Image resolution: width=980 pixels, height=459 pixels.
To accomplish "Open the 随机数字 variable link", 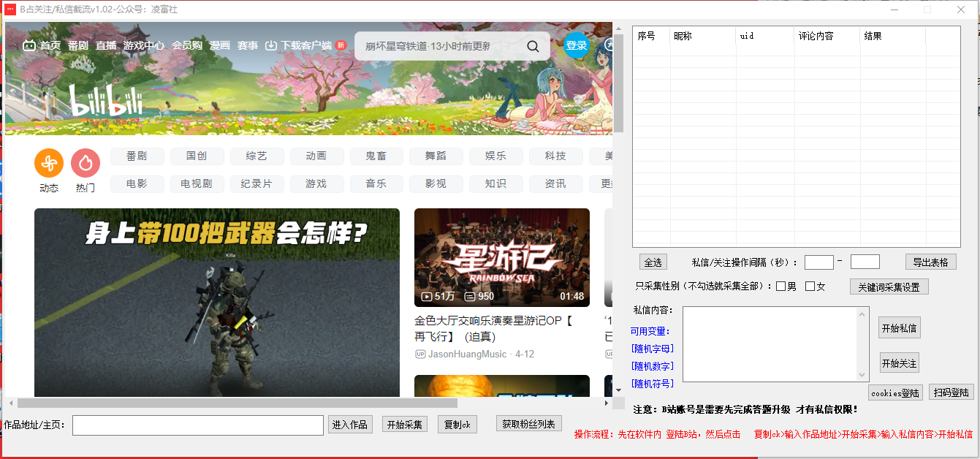I will [653, 366].
